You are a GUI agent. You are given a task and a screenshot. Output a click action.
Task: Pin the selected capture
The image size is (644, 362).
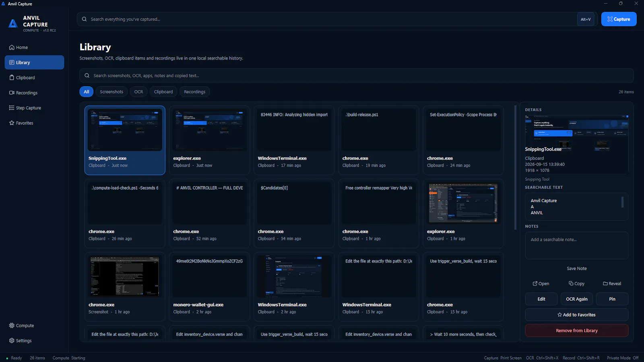coord(612,299)
